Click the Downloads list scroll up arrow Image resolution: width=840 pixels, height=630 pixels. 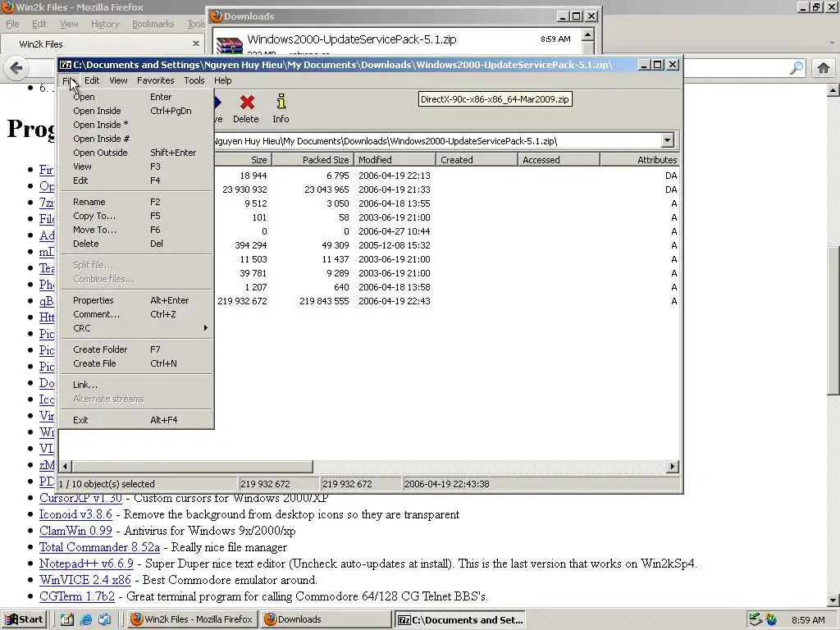[x=587, y=35]
